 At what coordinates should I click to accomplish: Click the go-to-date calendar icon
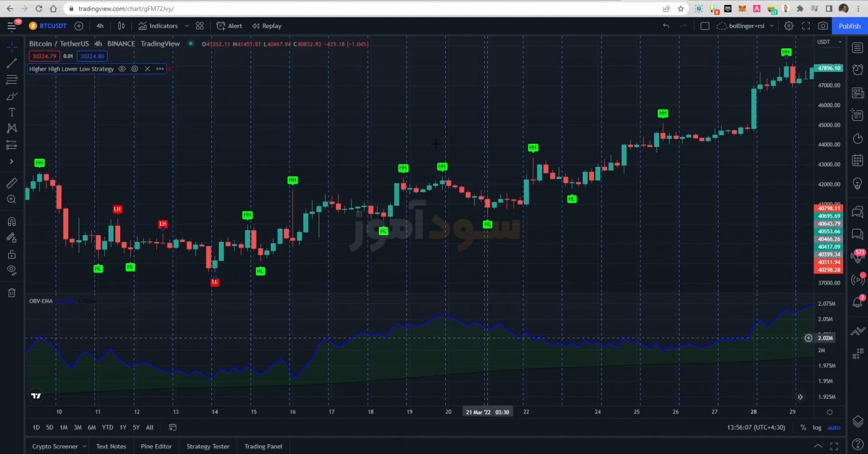[172, 427]
